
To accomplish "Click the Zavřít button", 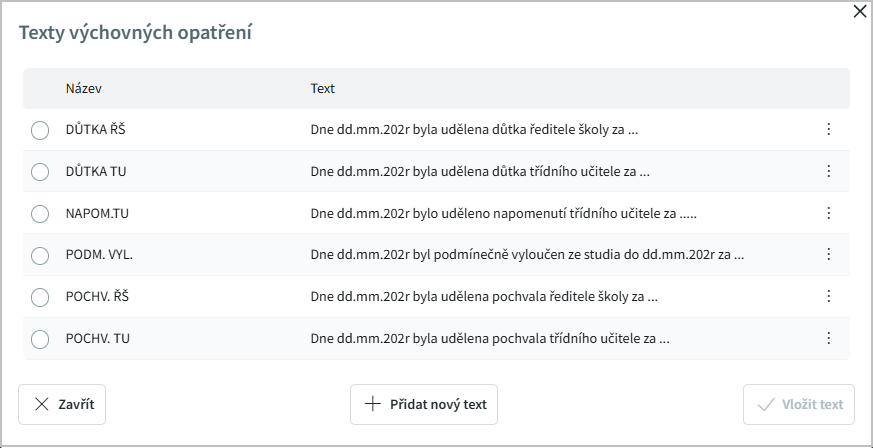I will tap(62, 404).
